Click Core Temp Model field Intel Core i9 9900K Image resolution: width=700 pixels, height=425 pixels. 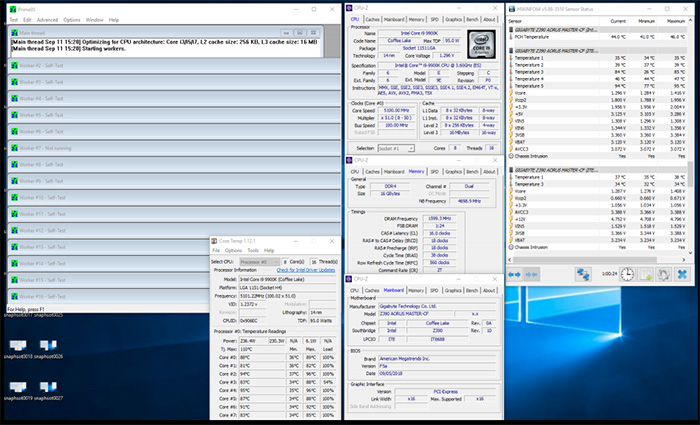click(x=288, y=279)
